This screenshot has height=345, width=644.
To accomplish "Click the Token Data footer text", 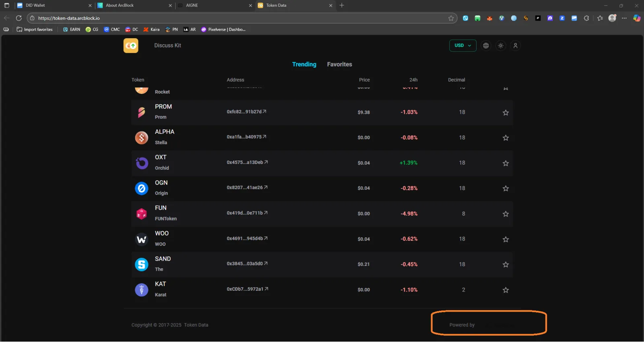I will pos(196,325).
